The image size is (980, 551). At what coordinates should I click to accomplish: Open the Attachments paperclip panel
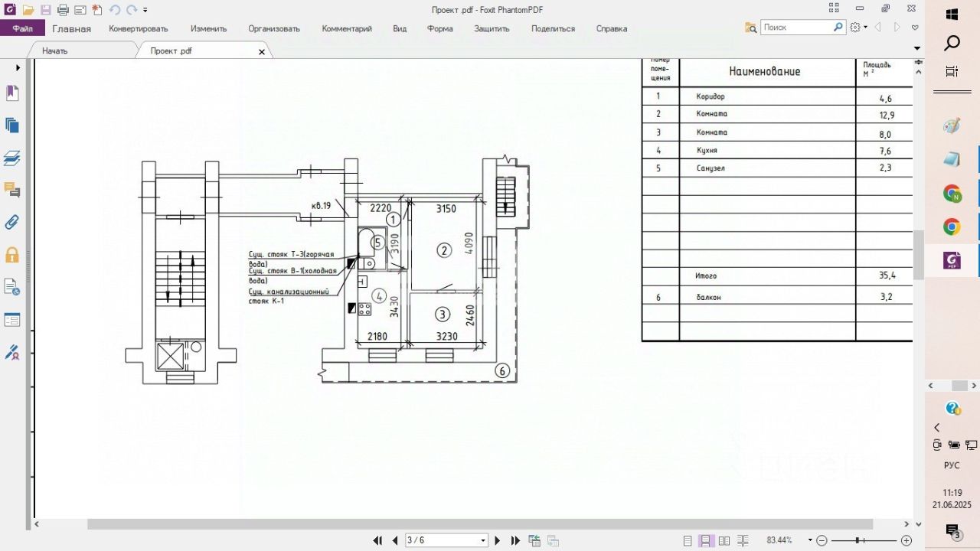[x=12, y=223]
